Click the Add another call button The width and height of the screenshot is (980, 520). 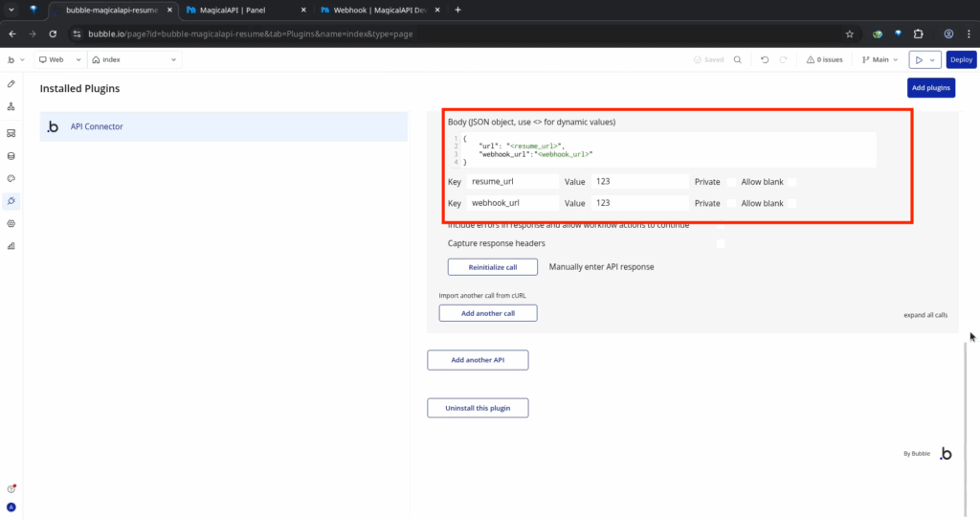pos(488,313)
